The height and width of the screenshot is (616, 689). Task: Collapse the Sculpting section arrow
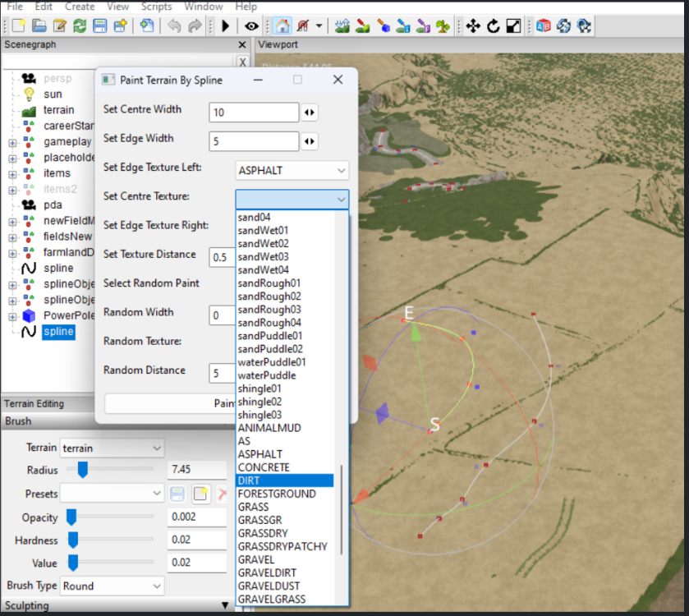click(x=225, y=606)
